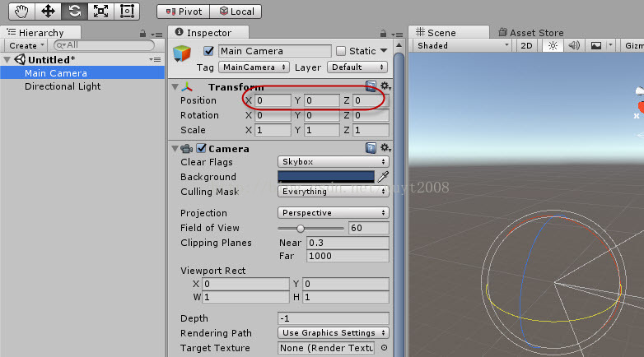The height and width of the screenshot is (357, 644).
Task: Lock the Inspector panel
Action: coord(383,34)
